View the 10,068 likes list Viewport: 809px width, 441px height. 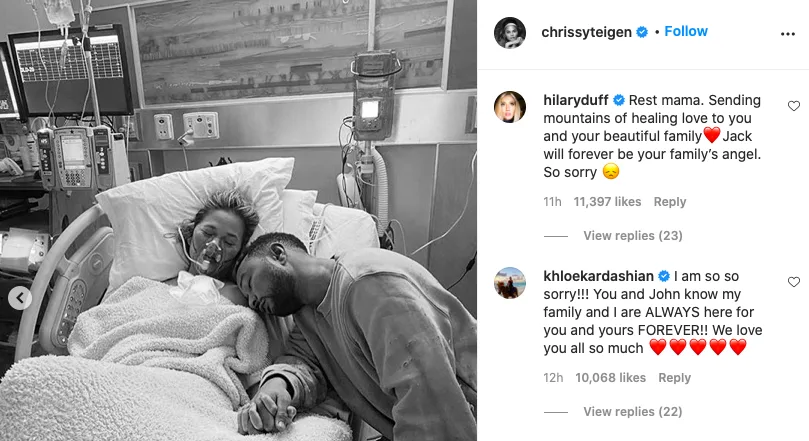pos(610,378)
